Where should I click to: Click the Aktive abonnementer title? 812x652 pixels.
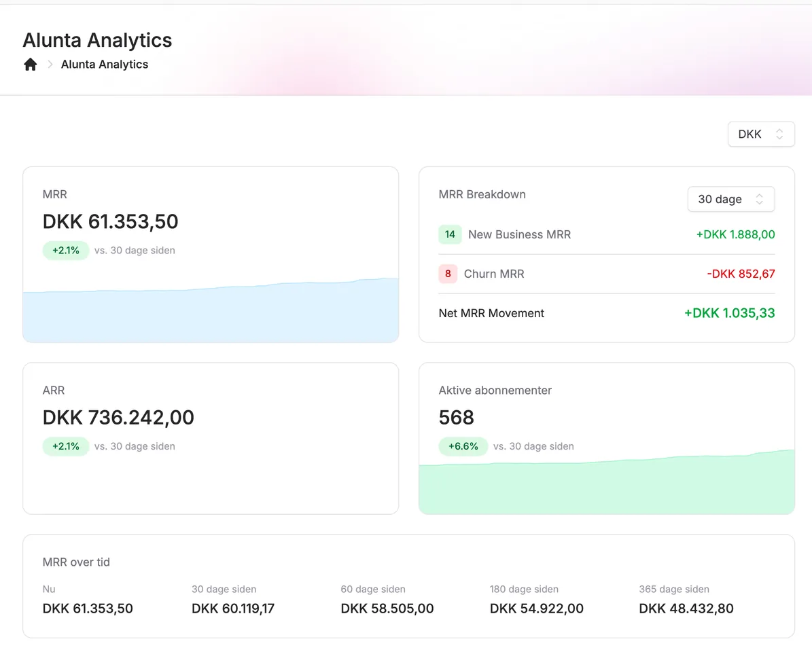pyautogui.click(x=495, y=390)
